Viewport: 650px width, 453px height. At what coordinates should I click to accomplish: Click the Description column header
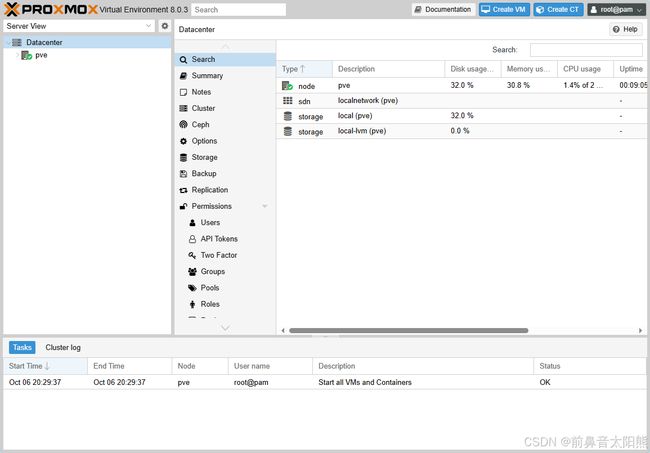(388, 69)
